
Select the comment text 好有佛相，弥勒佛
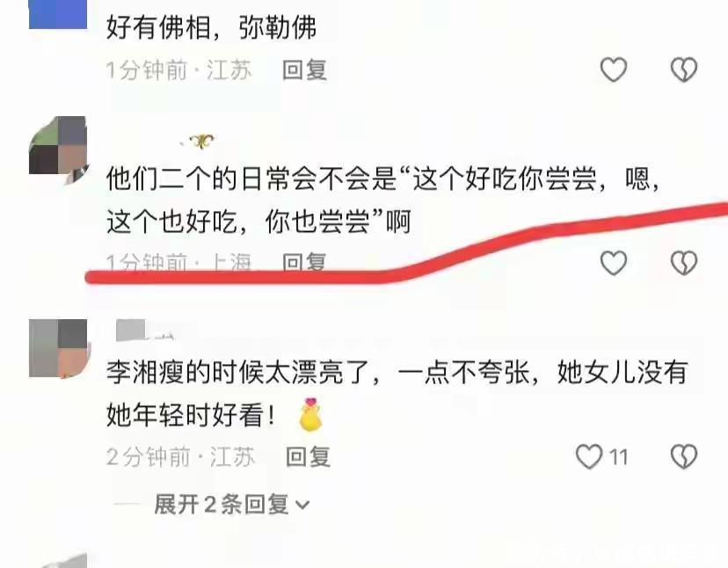click(x=212, y=28)
